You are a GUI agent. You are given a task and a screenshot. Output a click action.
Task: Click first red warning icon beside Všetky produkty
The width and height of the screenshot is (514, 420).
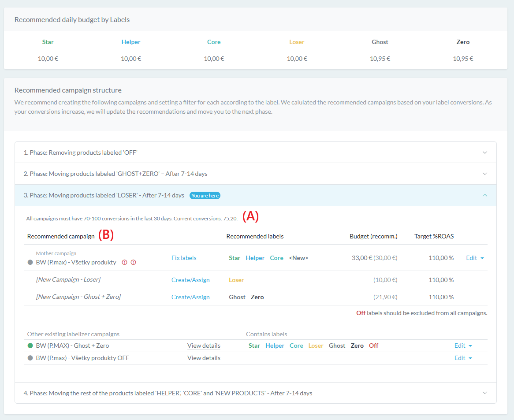[x=124, y=262]
